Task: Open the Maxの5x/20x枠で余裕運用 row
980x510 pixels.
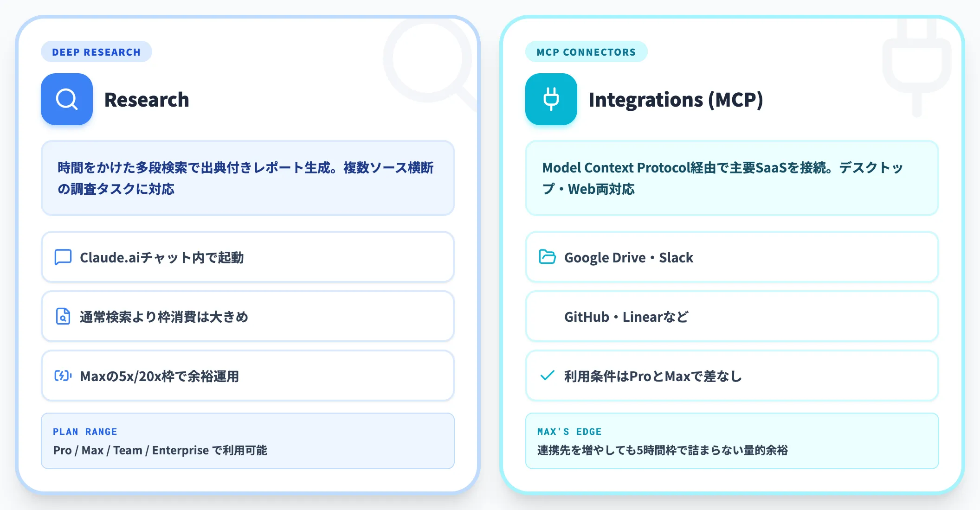Action: (x=248, y=376)
